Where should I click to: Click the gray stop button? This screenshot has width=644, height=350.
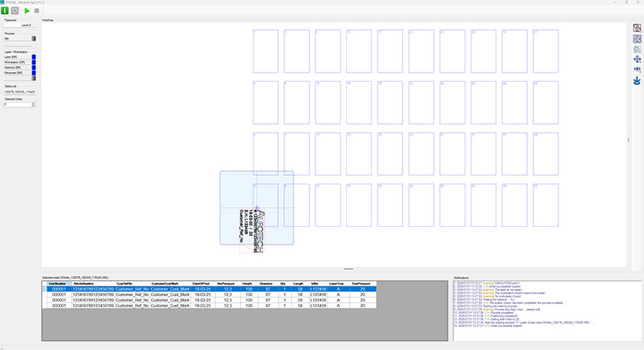(x=37, y=11)
